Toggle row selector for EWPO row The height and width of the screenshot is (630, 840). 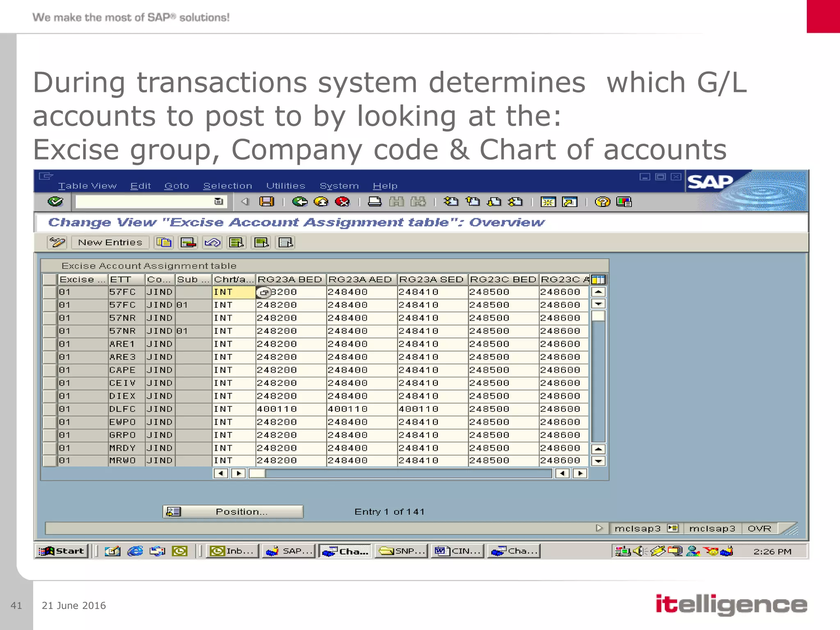click(x=50, y=422)
